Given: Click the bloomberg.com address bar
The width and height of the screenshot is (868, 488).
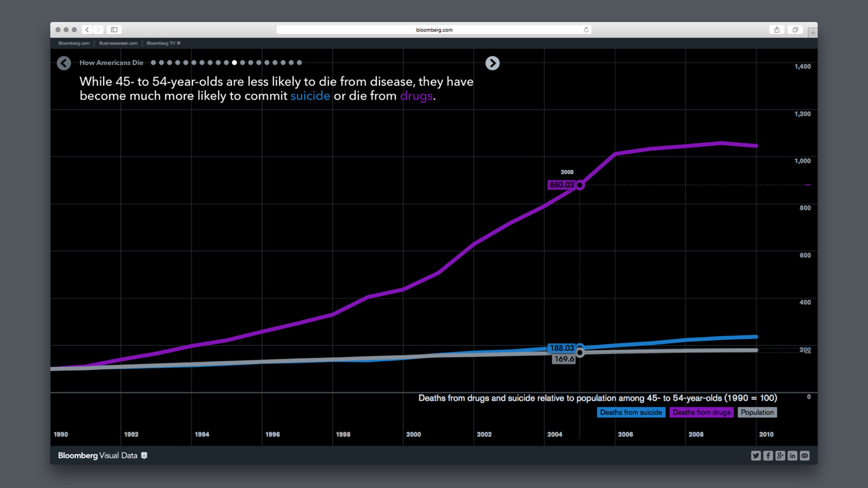Looking at the screenshot, I should (x=434, y=30).
